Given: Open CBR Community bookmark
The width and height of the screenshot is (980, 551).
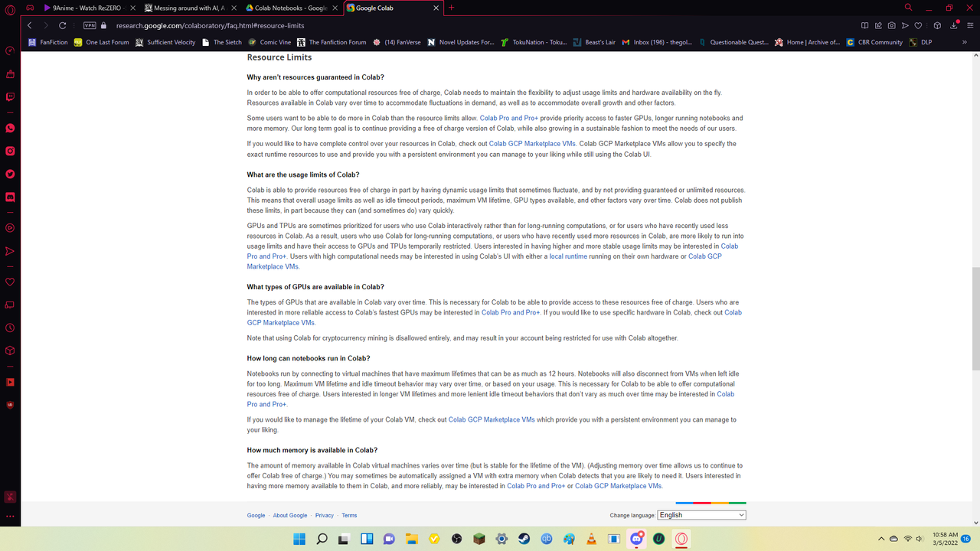Looking at the screenshot, I should pyautogui.click(x=874, y=42).
